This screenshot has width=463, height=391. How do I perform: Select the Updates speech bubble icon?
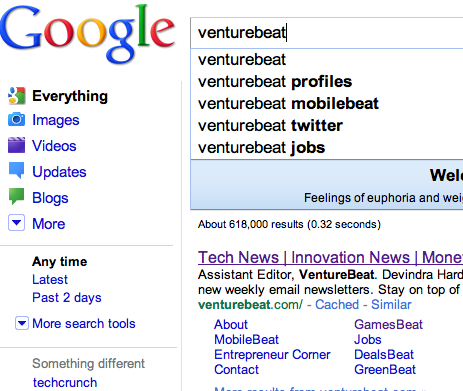(16, 170)
